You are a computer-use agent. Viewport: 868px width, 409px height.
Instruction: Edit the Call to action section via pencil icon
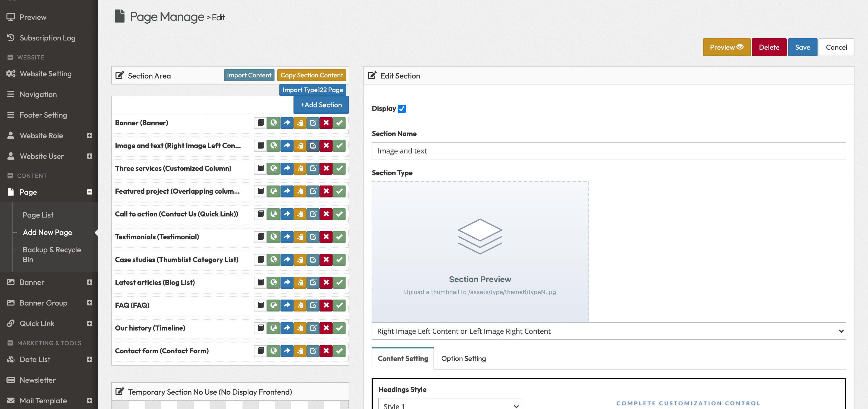[x=313, y=214]
